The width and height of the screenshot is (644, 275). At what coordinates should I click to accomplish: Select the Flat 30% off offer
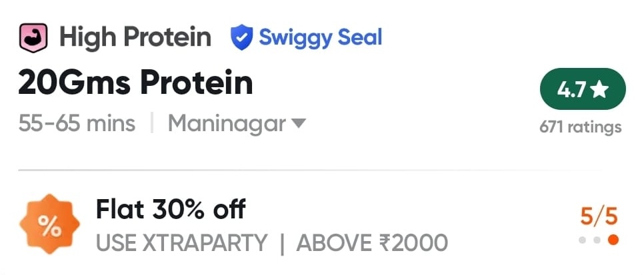click(x=171, y=210)
